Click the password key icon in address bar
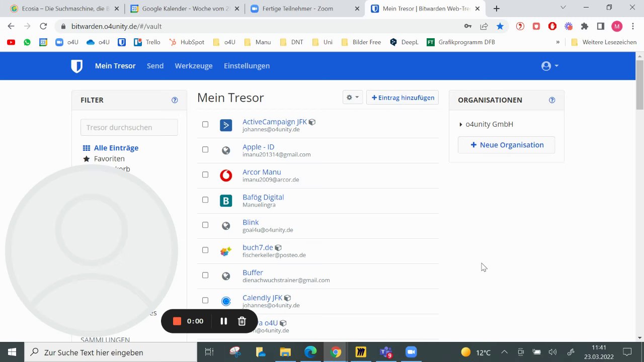The image size is (644, 362). point(468,26)
